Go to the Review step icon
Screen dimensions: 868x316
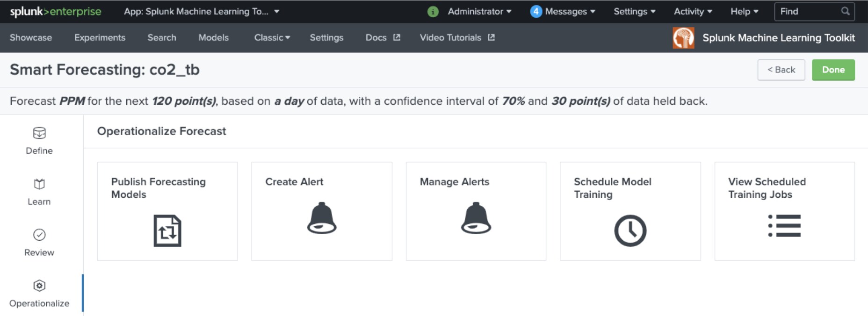pyautogui.click(x=39, y=235)
